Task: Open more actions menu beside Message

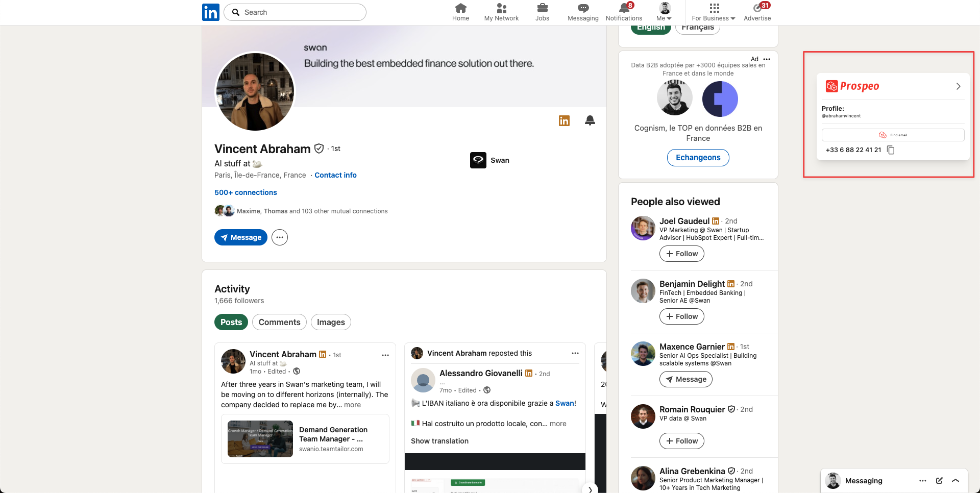Action: click(x=280, y=237)
